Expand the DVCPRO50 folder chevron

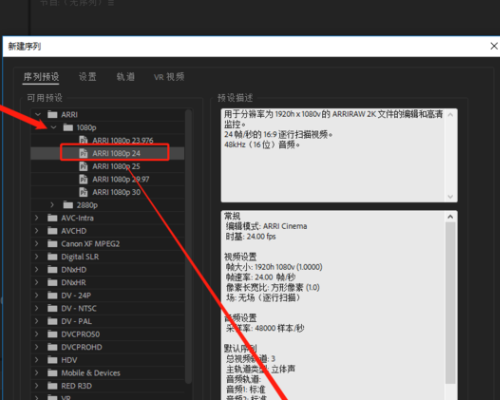[x=37, y=334]
